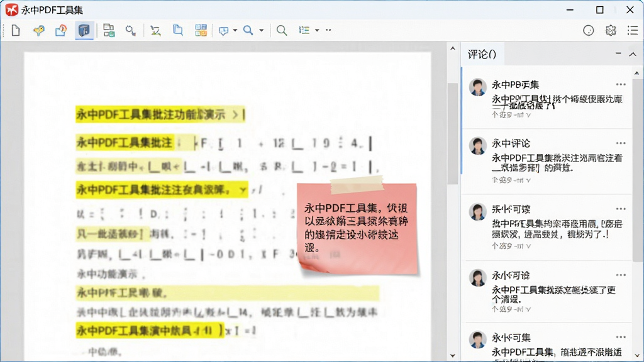Image resolution: width=644 pixels, height=362 pixels.
Task: Click the fourth comment's author avatar
Action: pos(478,277)
